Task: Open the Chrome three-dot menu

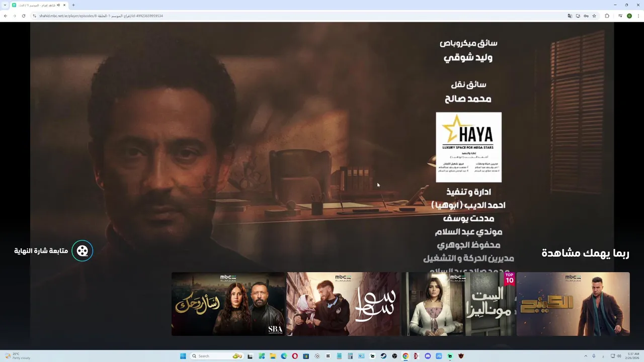Action: point(638,16)
